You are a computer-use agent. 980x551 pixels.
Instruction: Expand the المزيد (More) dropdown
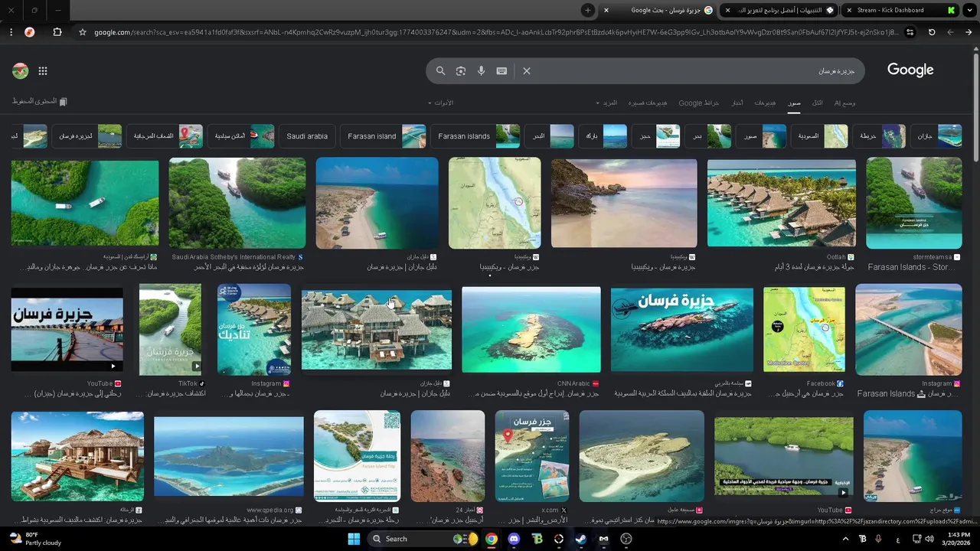coord(607,103)
